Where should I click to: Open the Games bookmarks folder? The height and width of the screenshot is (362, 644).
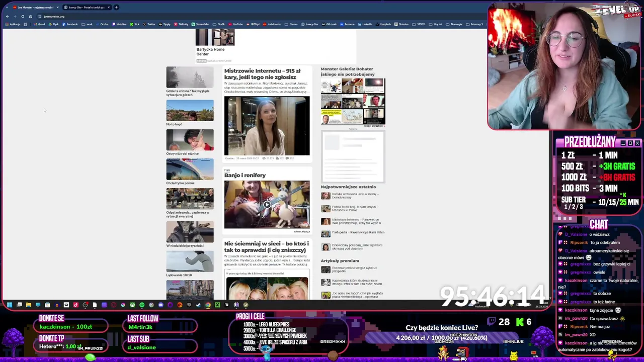pyautogui.click(x=292, y=24)
